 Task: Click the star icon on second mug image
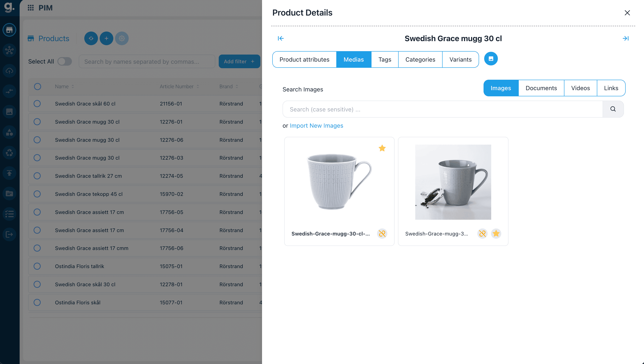pos(496,234)
